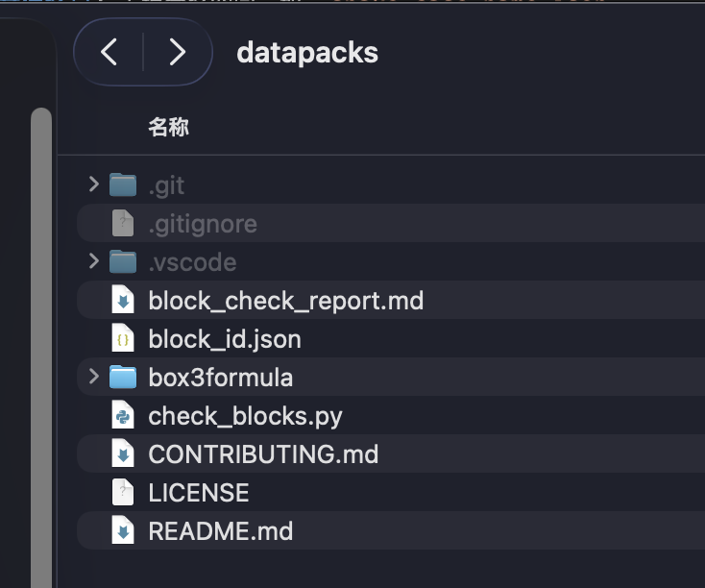Expand the .git folder disclosure arrow
The width and height of the screenshot is (705, 588).
(93, 184)
